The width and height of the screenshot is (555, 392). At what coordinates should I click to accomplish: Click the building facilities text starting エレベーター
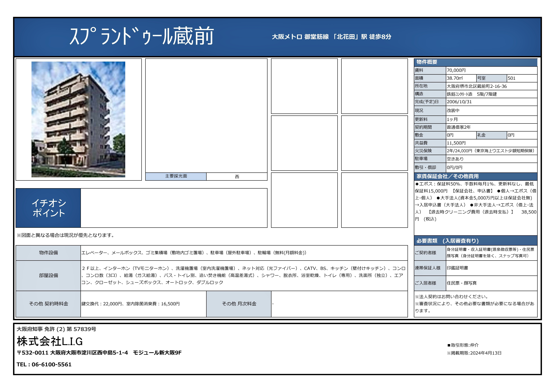[x=194, y=253]
